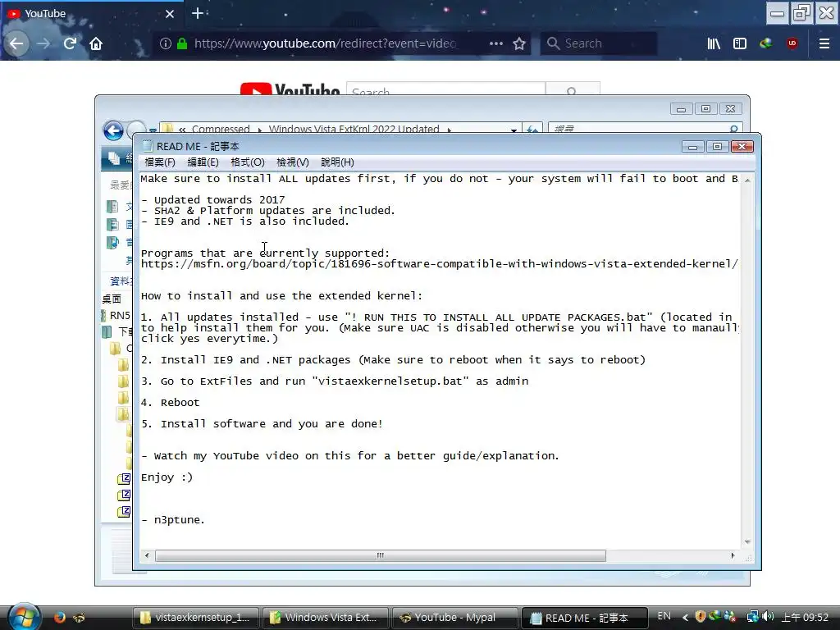The image size is (840, 630).
Task: Click the msfn.org URL text line
Action: point(440,264)
